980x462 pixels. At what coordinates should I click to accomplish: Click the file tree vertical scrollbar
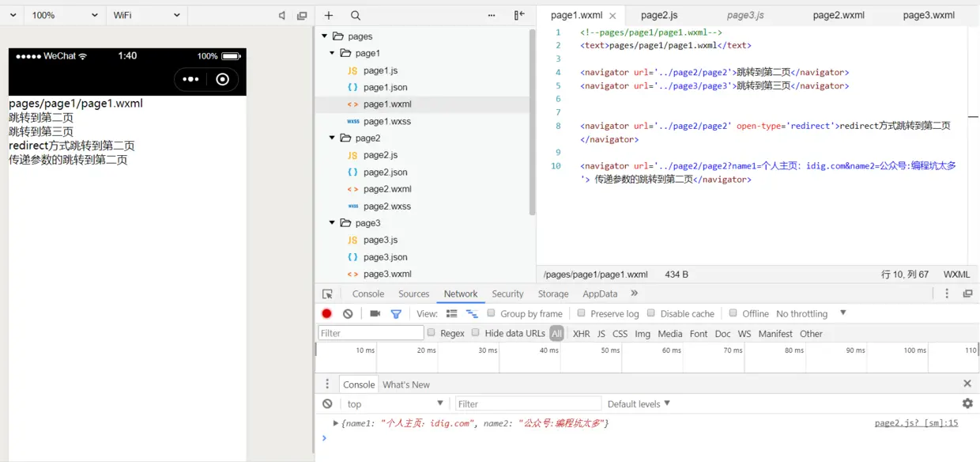pyautogui.click(x=532, y=123)
